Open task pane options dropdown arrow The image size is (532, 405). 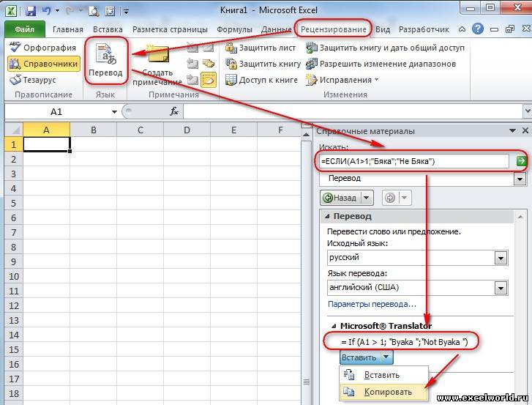pos(513,130)
